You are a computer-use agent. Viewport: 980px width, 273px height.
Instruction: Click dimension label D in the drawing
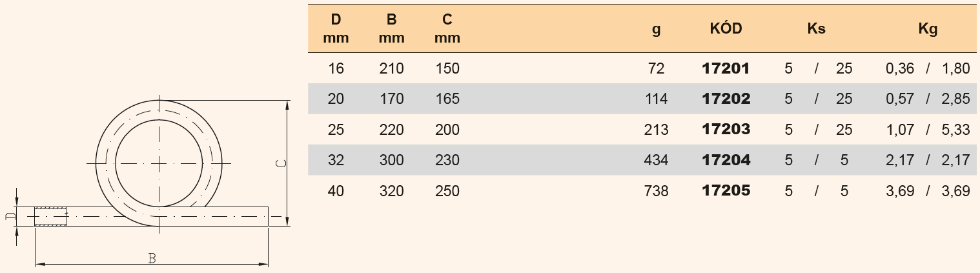[9, 216]
